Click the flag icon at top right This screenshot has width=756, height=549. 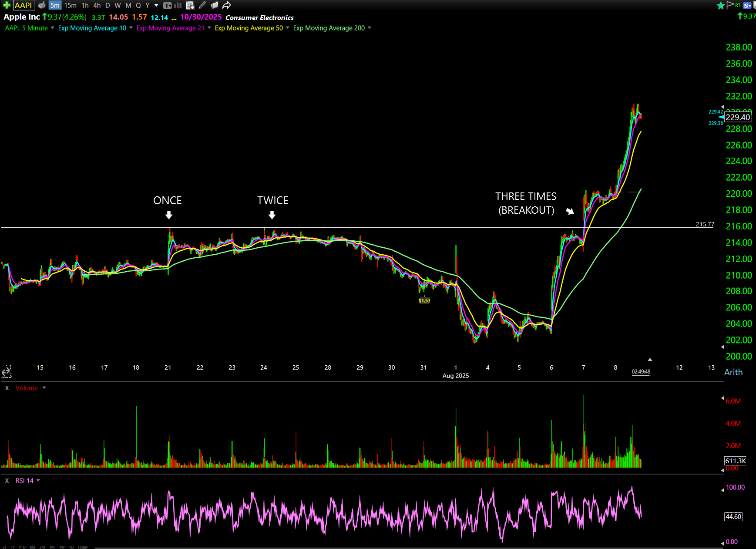(730, 5)
